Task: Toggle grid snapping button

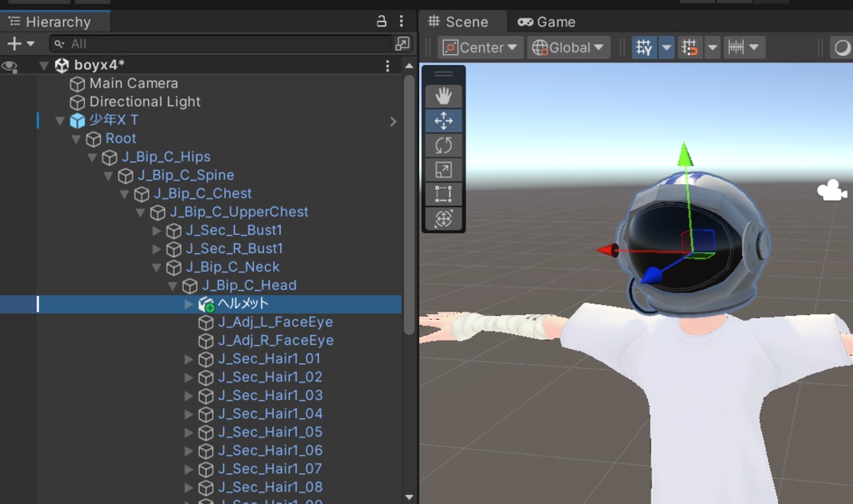Action: (x=690, y=47)
